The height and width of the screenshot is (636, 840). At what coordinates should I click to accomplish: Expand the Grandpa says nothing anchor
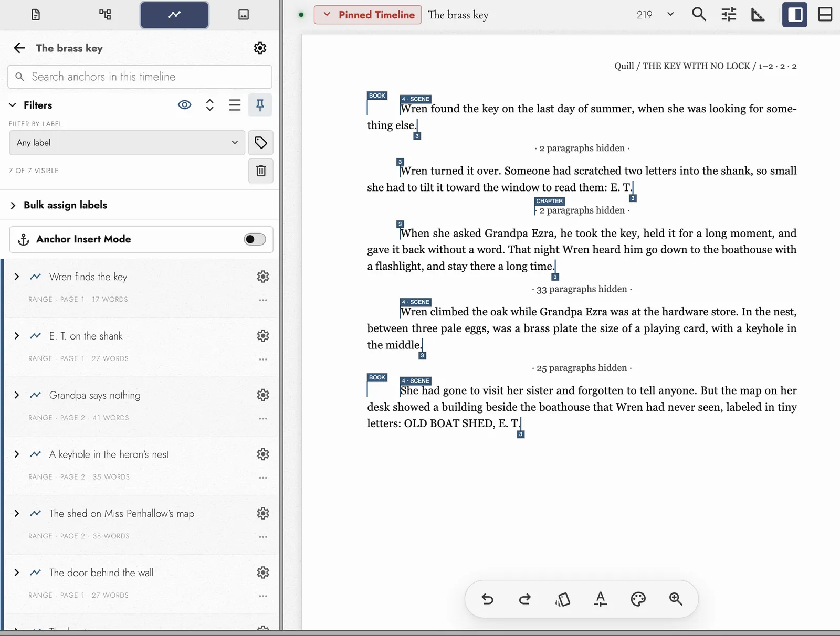[17, 395]
